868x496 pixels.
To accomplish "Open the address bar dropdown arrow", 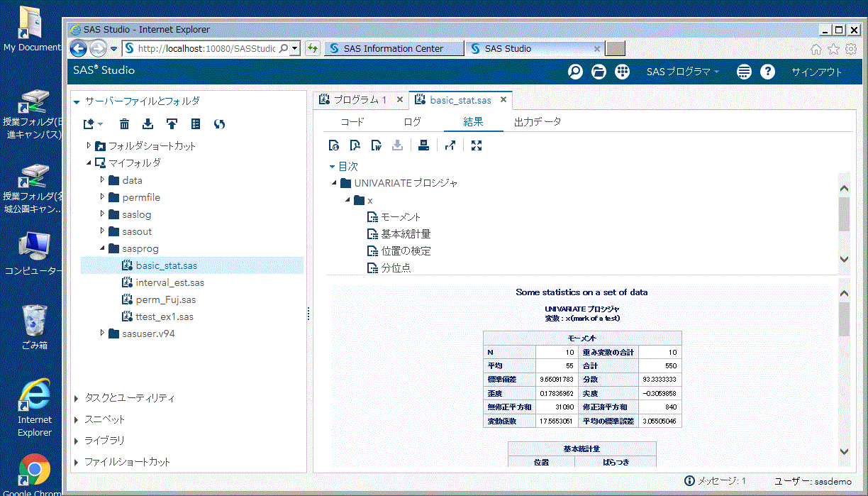I will (x=294, y=48).
